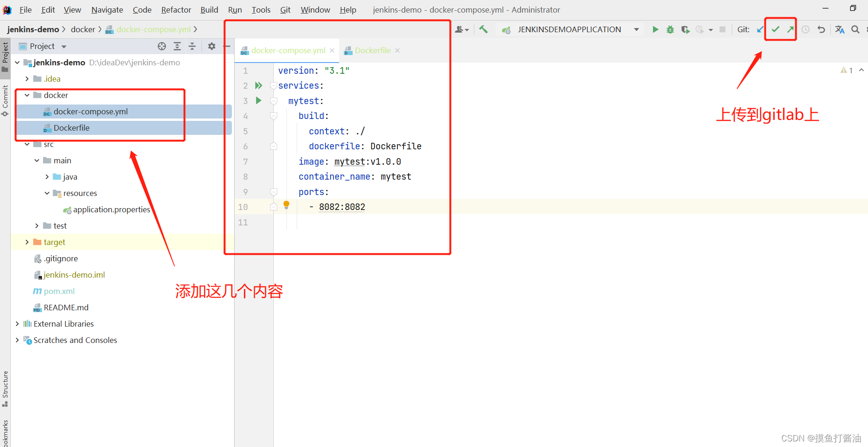Image resolution: width=868 pixels, height=447 pixels.
Task: Open the run configuration dropdown JENKINSDEMOAPPLICATION
Action: click(x=570, y=29)
